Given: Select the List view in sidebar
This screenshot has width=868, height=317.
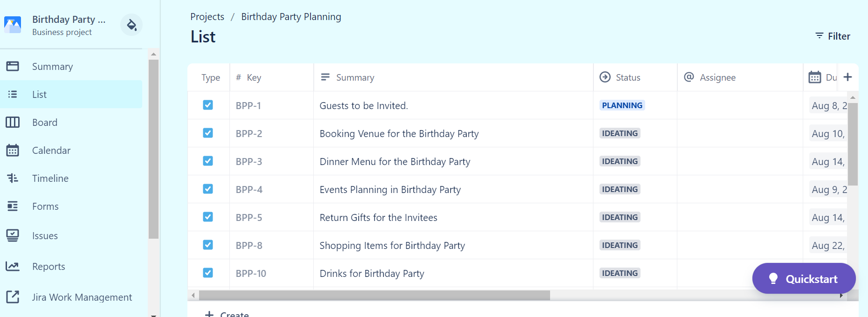Looking at the screenshot, I should tap(71, 94).
